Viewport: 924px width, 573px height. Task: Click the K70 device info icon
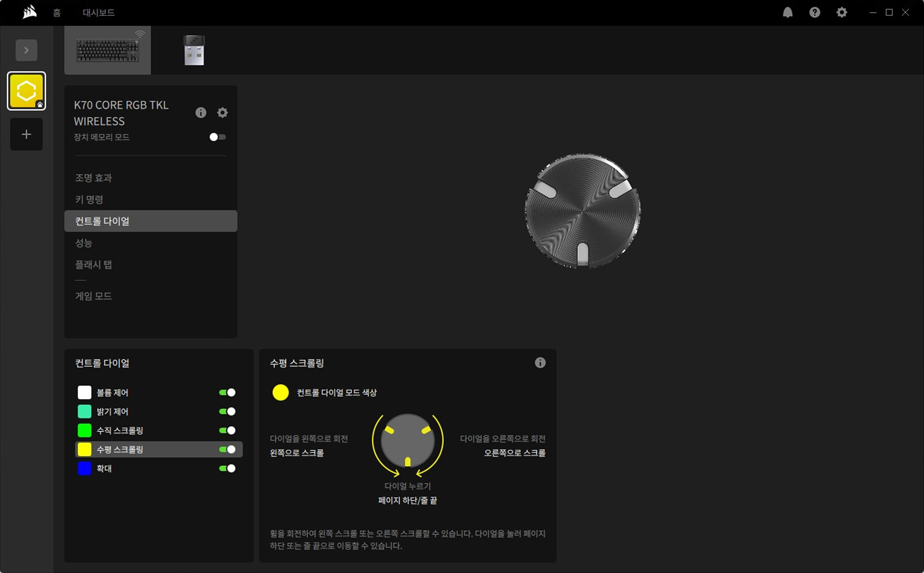point(201,113)
